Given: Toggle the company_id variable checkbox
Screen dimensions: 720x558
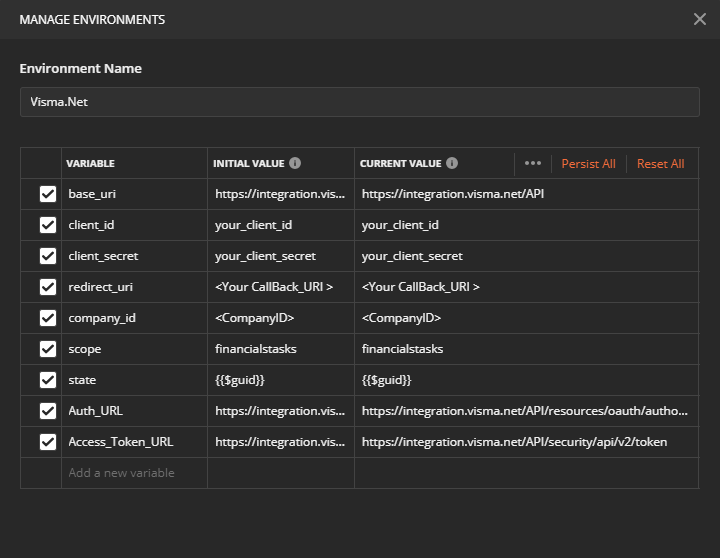Looking at the screenshot, I should click(47, 318).
